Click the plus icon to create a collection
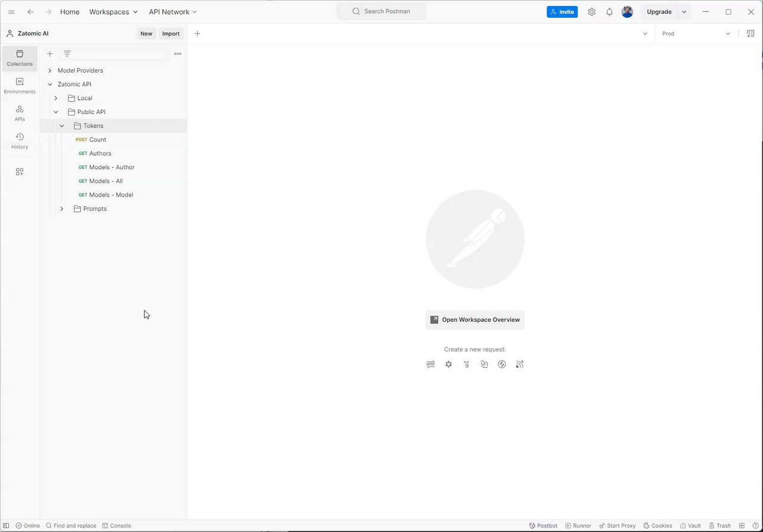The image size is (763, 532). click(49, 54)
